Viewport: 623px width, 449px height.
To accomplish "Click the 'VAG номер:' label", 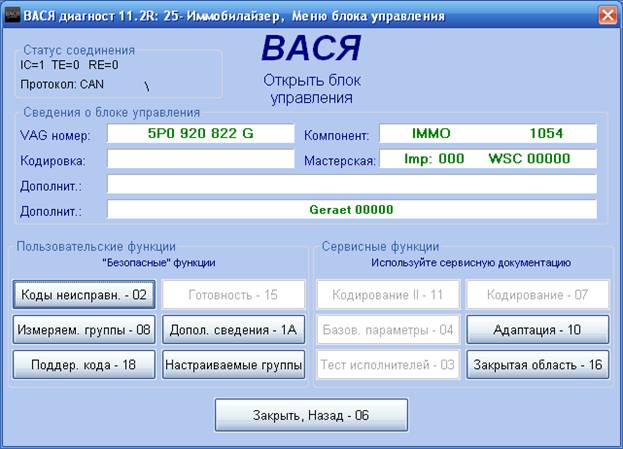I will point(55,136).
